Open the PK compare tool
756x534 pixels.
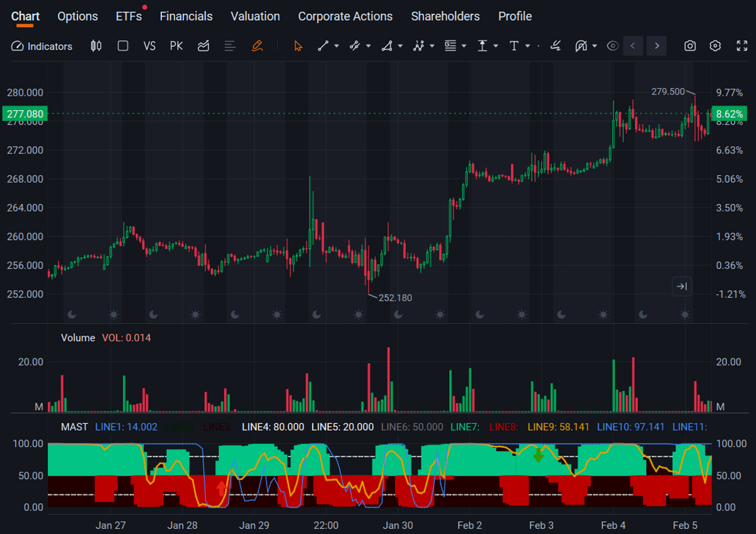[x=176, y=46]
